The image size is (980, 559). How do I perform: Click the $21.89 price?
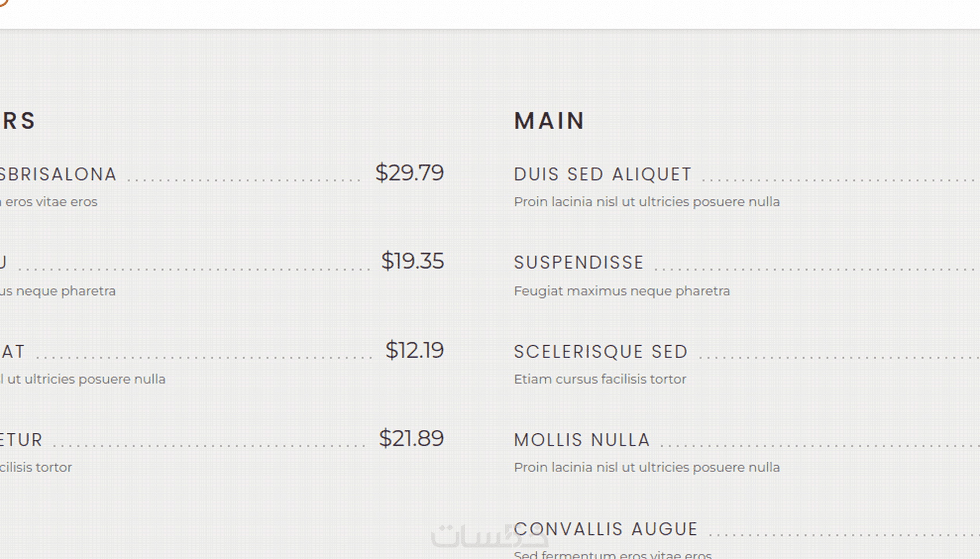click(411, 439)
